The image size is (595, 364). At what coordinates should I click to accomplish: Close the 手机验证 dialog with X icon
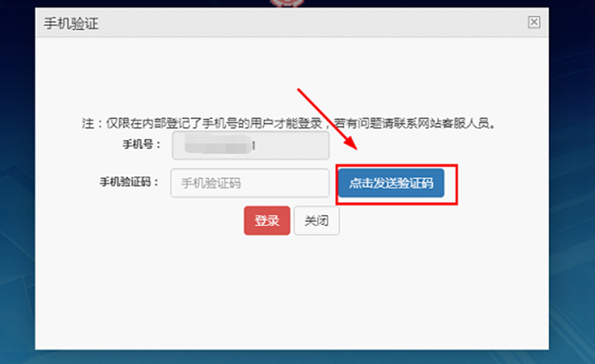point(534,22)
